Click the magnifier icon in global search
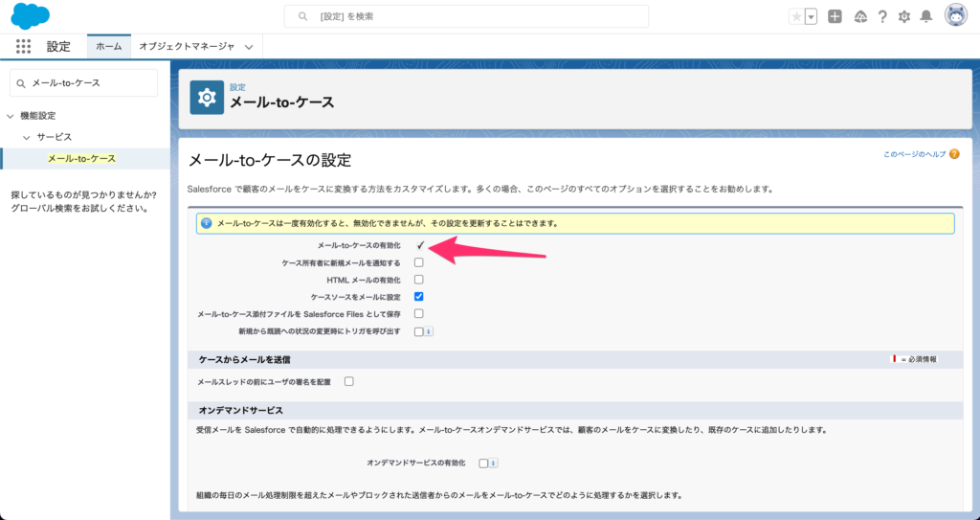The height and width of the screenshot is (520, 980). 302,17
